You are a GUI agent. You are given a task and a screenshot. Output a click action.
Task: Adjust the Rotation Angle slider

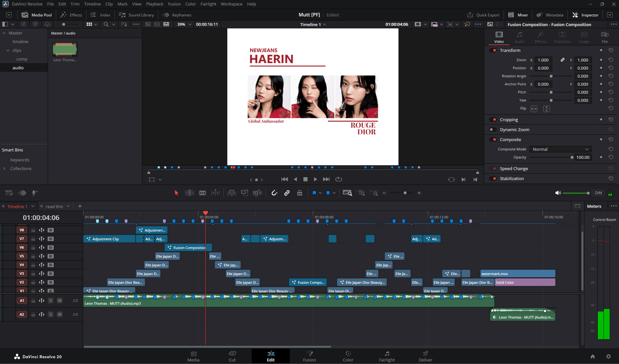pos(551,76)
